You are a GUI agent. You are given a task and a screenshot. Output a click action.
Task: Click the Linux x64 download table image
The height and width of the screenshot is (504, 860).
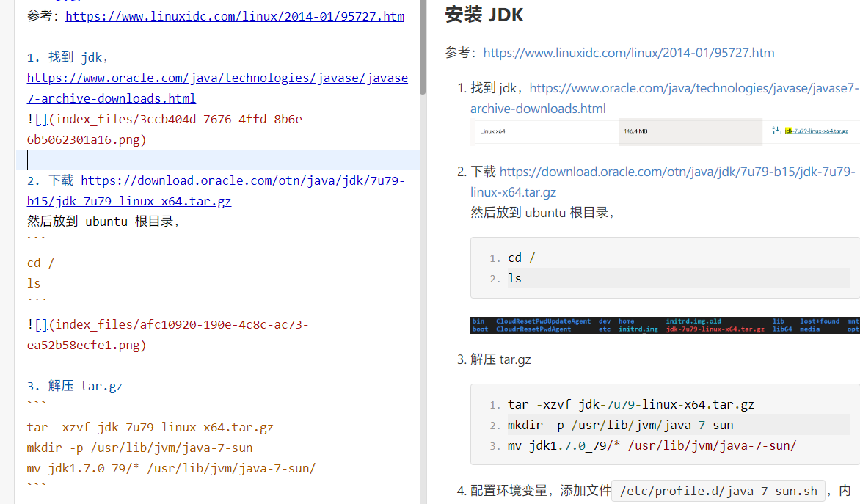coord(665,131)
